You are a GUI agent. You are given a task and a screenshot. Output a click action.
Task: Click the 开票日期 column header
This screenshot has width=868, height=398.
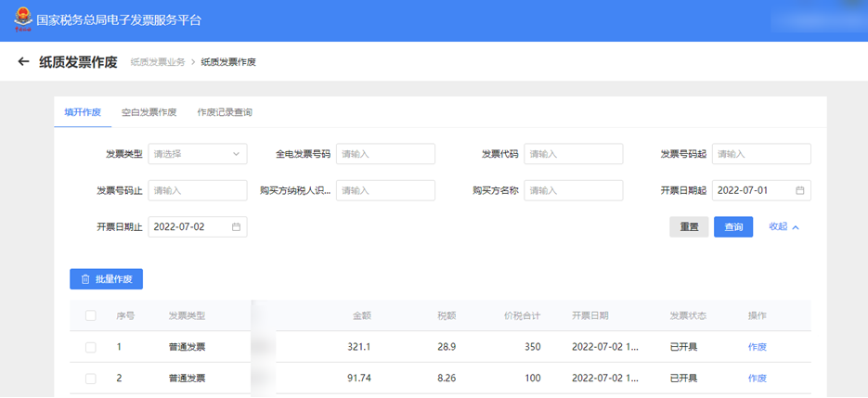pos(590,316)
